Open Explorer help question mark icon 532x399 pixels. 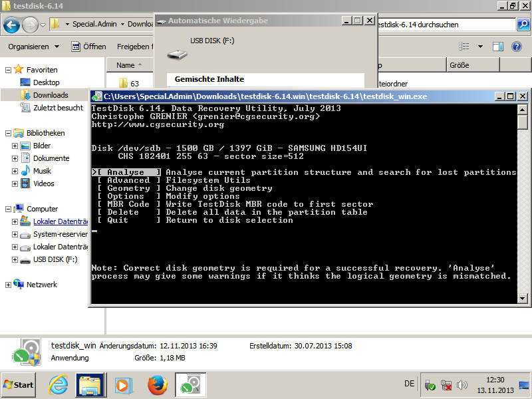click(517, 47)
